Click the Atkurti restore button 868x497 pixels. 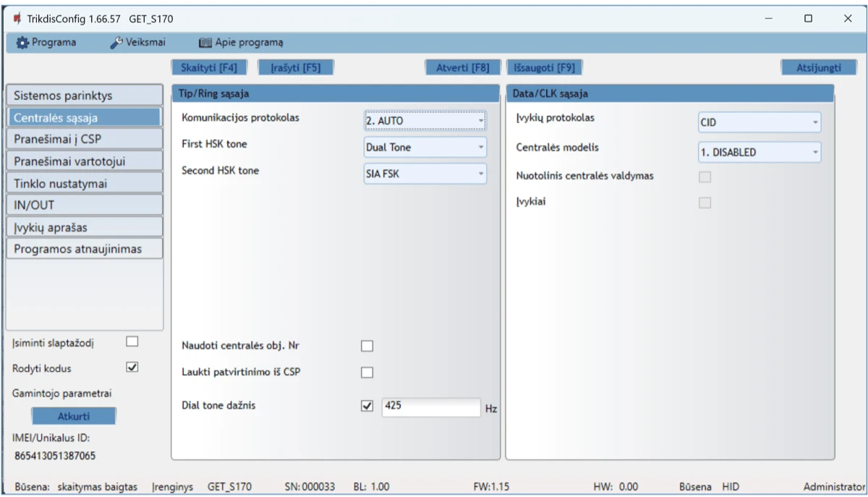pyautogui.click(x=73, y=417)
